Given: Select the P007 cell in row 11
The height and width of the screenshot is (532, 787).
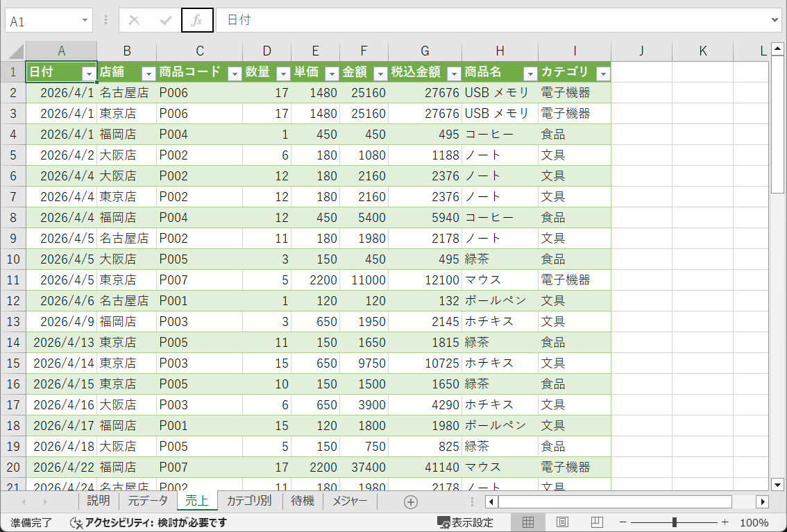Looking at the screenshot, I should pyautogui.click(x=199, y=280).
